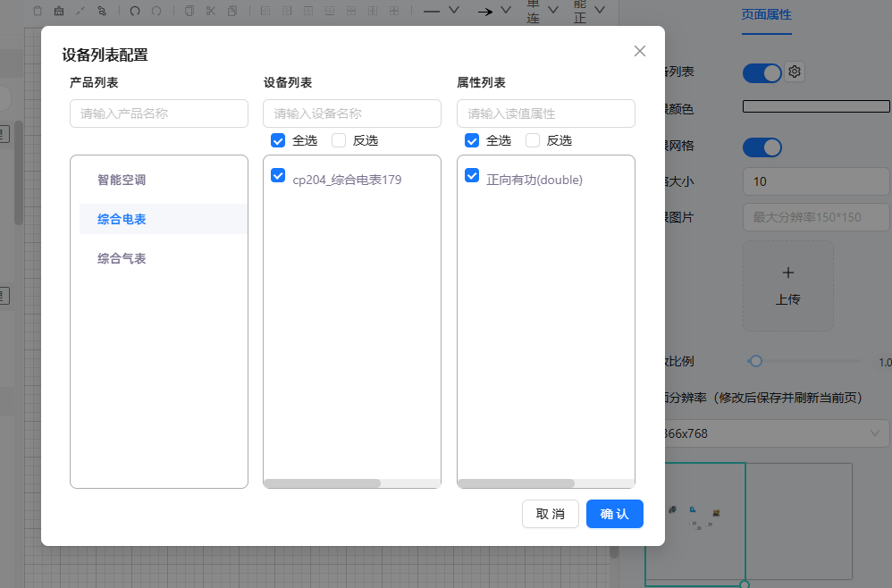Click the zoom ratio slider handle
892x588 pixels.
tap(755, 361)
